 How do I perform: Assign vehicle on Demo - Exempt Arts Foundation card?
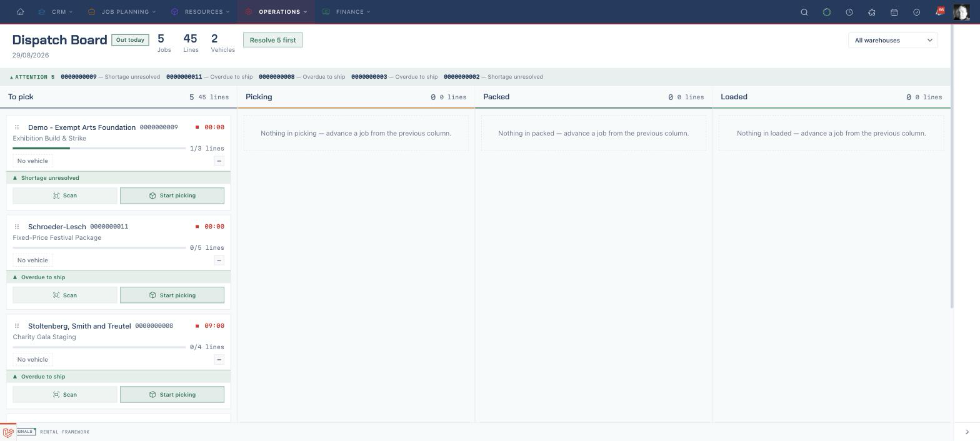[32, 161]
